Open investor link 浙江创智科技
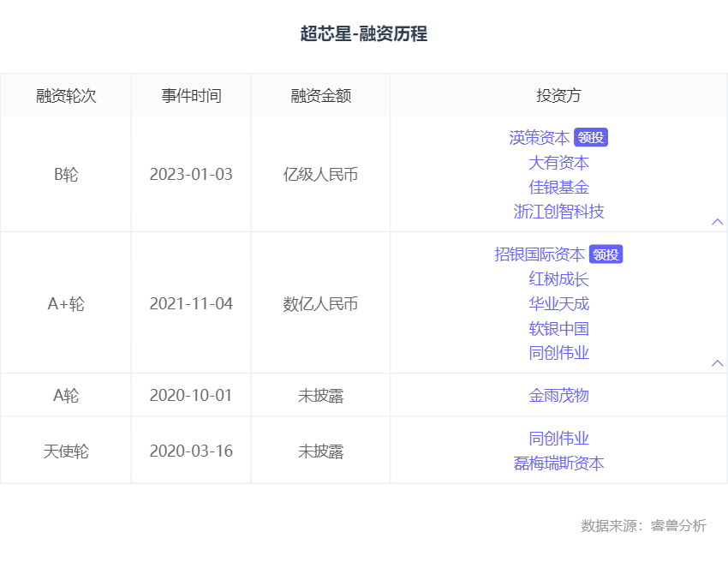 [558, 212]
